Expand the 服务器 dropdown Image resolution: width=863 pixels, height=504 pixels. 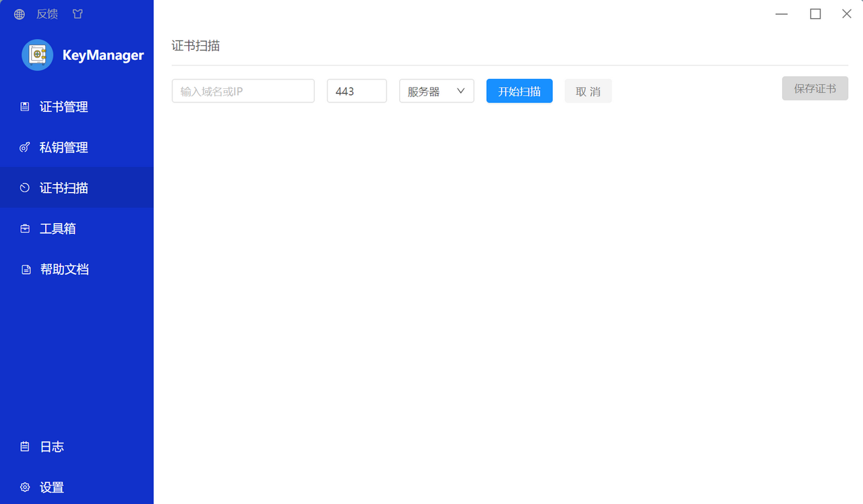click(x=436, y=91)
